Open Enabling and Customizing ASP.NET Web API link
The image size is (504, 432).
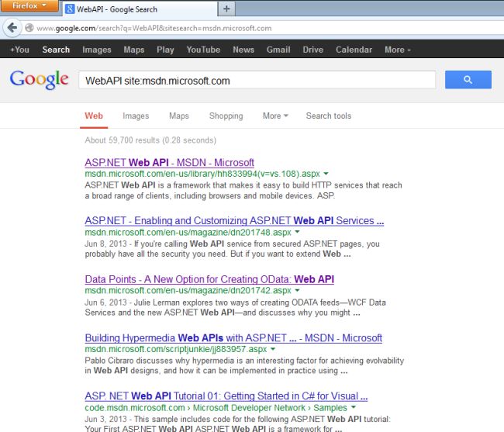click(234, 221)
